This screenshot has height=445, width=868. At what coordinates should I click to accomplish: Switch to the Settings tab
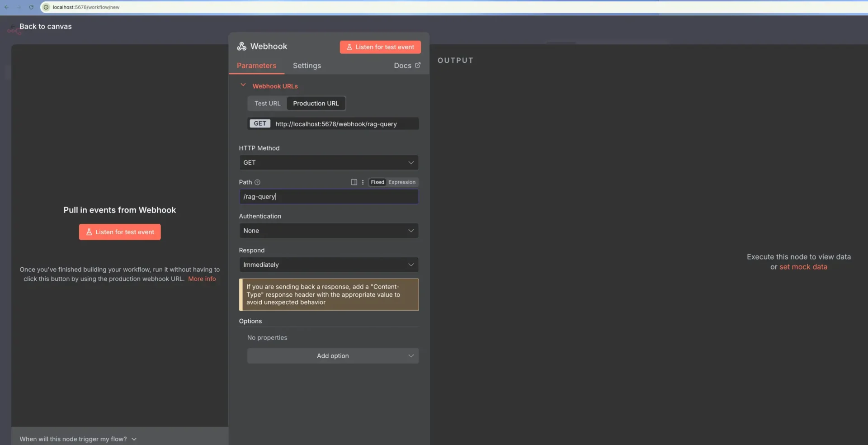pos(307,66)
